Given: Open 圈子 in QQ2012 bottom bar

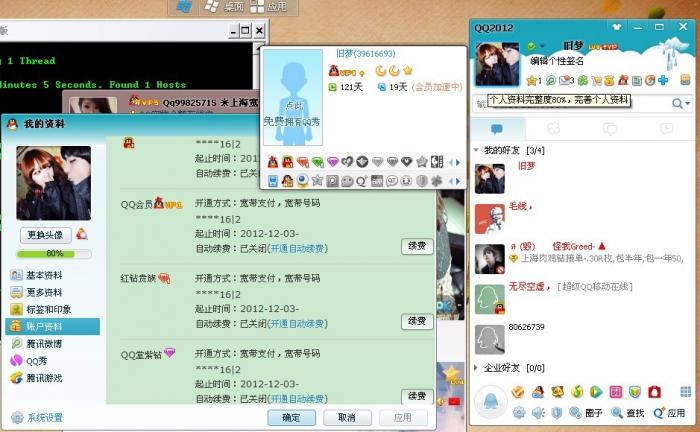Looking at the screenshot, I should [587, 413].
